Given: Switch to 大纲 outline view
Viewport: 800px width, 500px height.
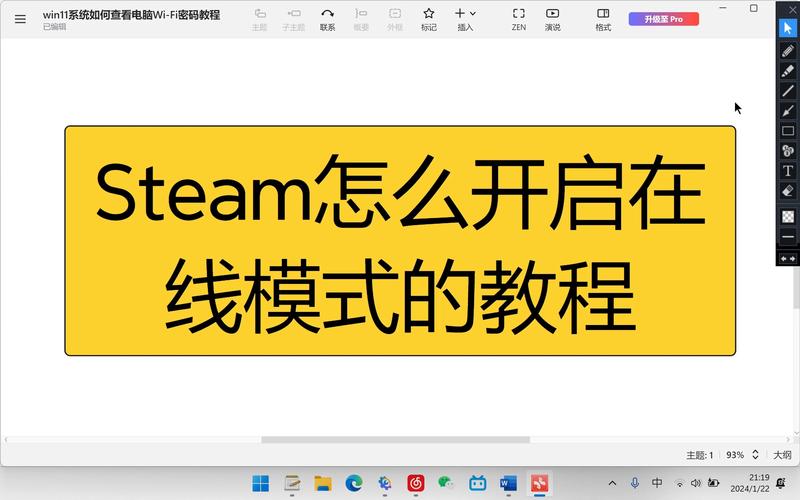Looking at the screenshot, I should coord(782,455).
